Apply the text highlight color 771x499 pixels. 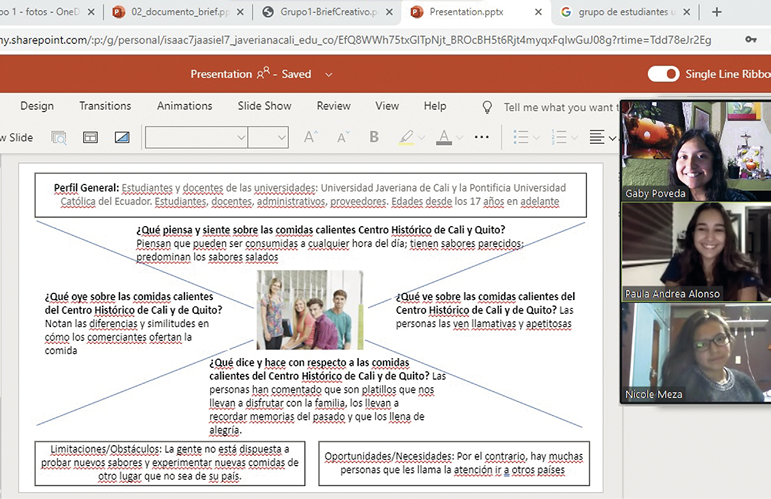click(407, 137)
